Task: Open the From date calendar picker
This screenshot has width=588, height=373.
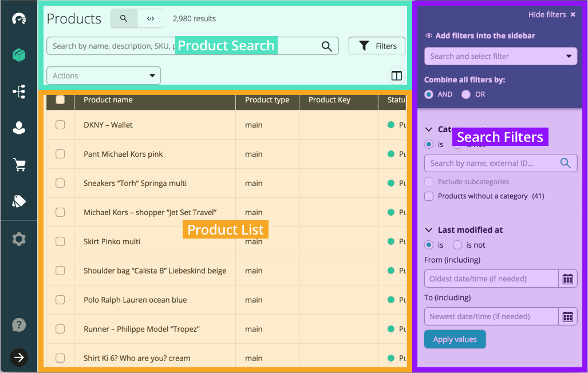Action: [x=567, y=279]
